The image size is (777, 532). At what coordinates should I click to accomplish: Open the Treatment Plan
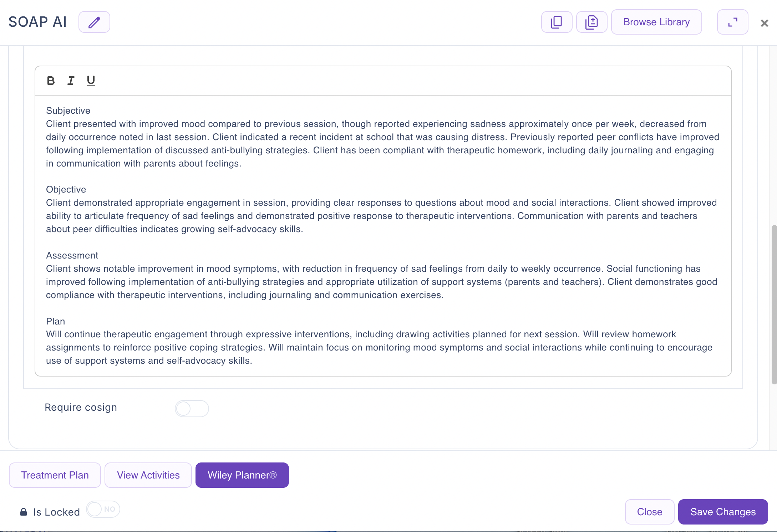55,475
